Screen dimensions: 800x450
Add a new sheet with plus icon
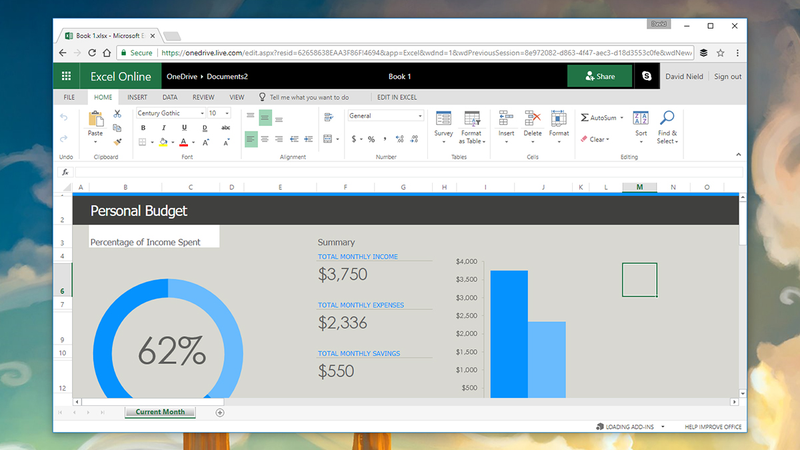pos(220,412)
